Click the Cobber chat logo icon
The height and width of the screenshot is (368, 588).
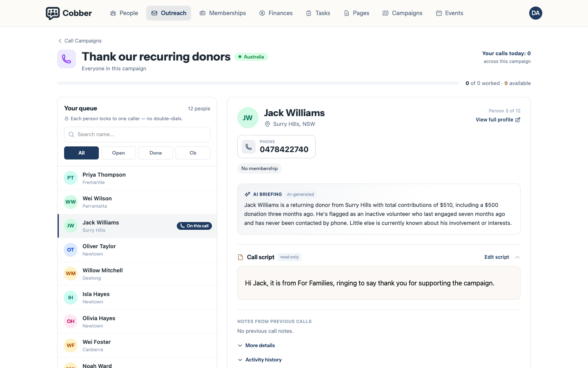point(53,13)
